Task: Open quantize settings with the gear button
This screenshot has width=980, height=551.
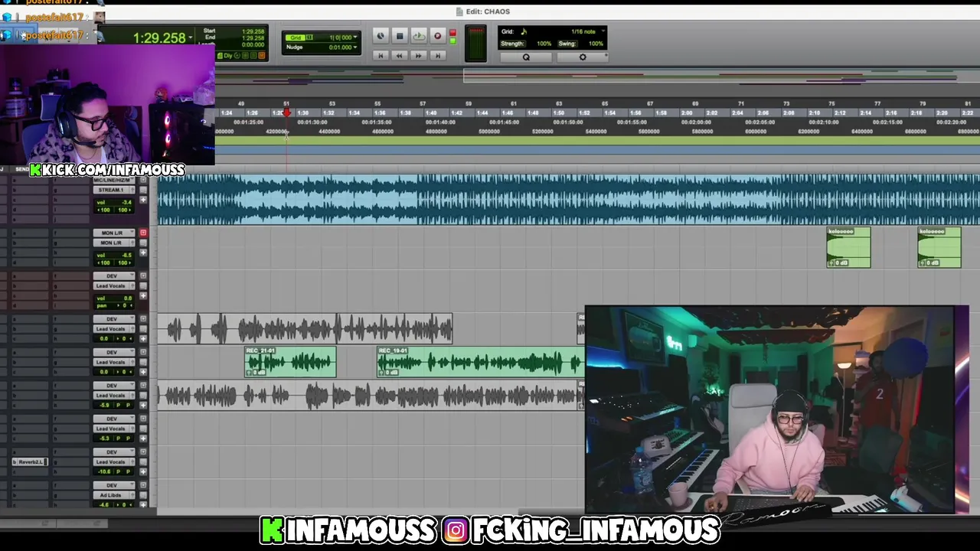Action: (x=583, y=57)
